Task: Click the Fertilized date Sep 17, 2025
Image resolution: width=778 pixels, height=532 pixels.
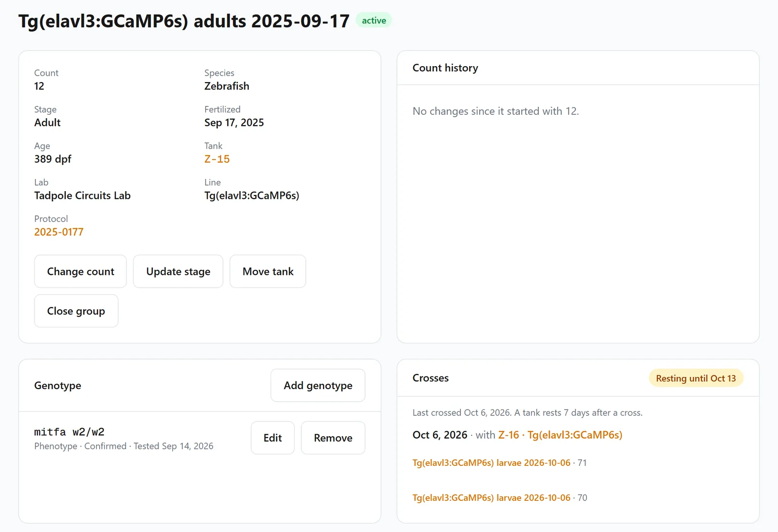Action: tap(234, 123)
